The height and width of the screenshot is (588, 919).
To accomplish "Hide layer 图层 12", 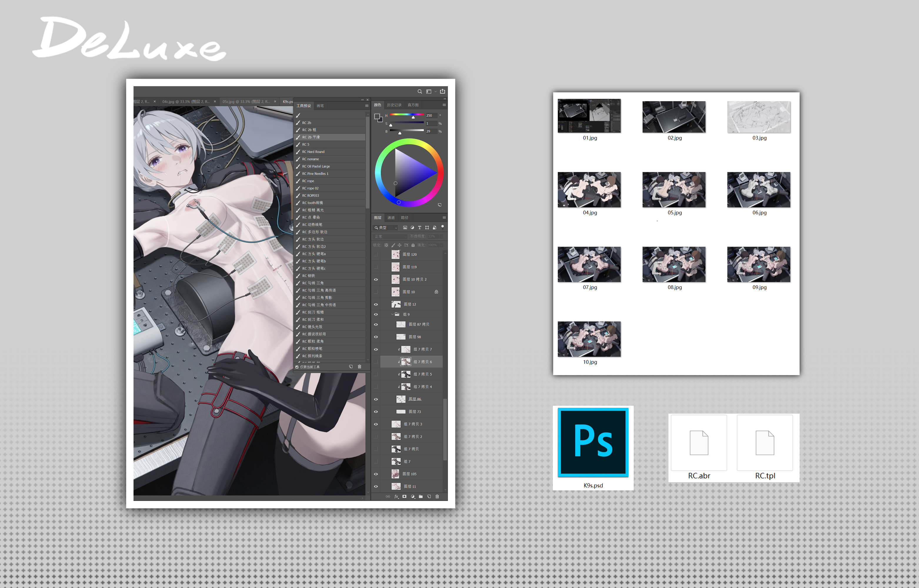I will (376, 305).
